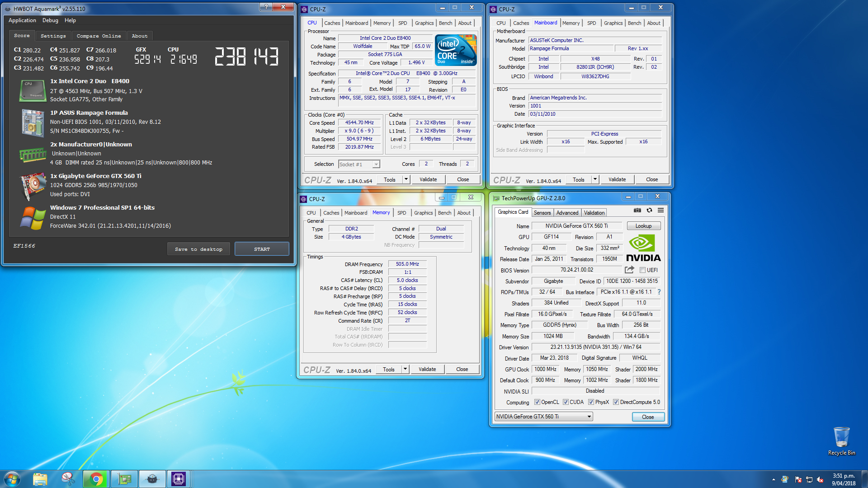Click Validate in the CPU-Z Memory window
The height and width of the screenshot is (488, 868).
click(427, 369)
